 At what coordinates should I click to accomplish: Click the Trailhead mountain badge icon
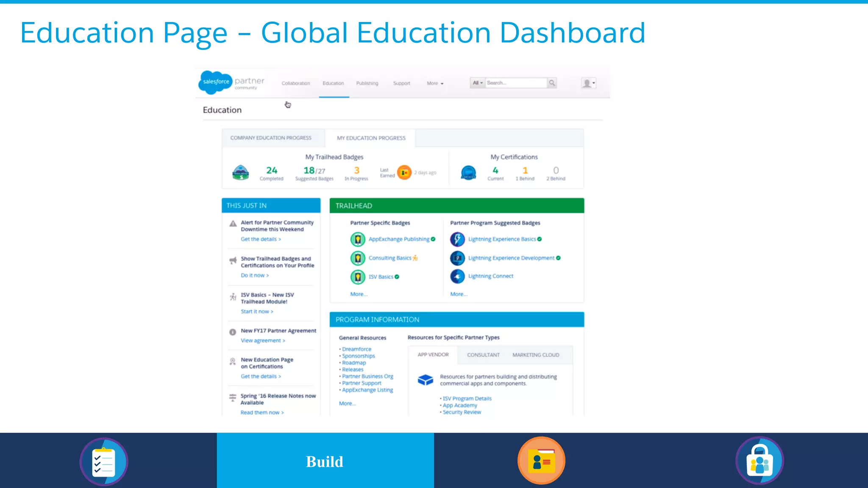(241, 173)
